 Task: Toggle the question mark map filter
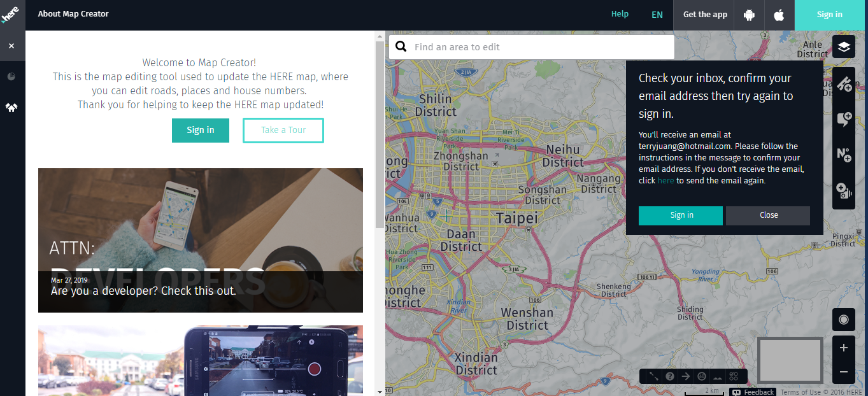click(670, 376)
